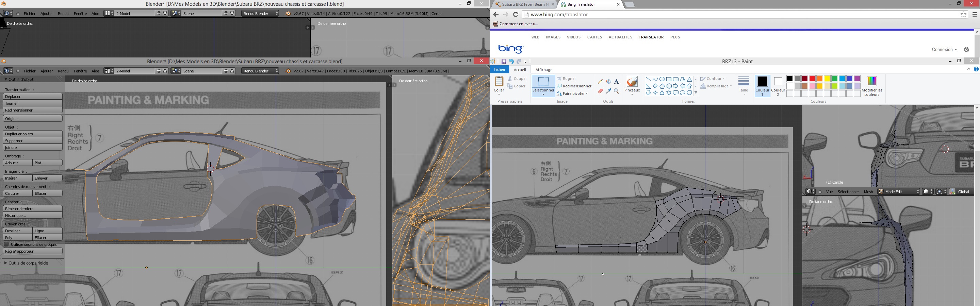Select the Text tool in Paint

[x=616, y=81]
